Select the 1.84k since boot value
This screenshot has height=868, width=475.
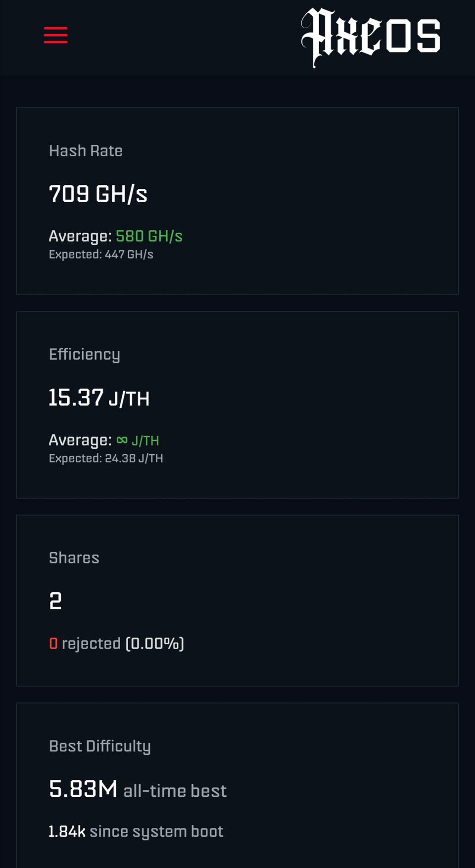(67, 831)
